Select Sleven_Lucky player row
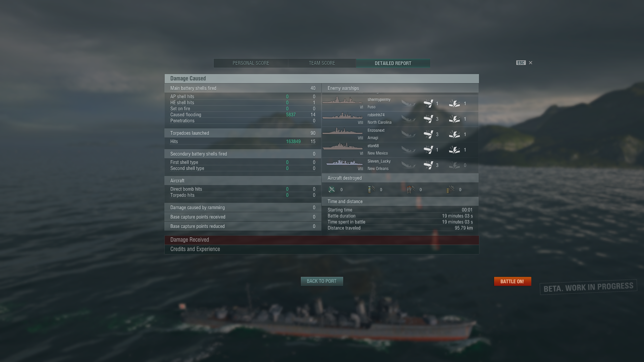The height and width of the screenshot is (362, 644). (x=400, y=165)
